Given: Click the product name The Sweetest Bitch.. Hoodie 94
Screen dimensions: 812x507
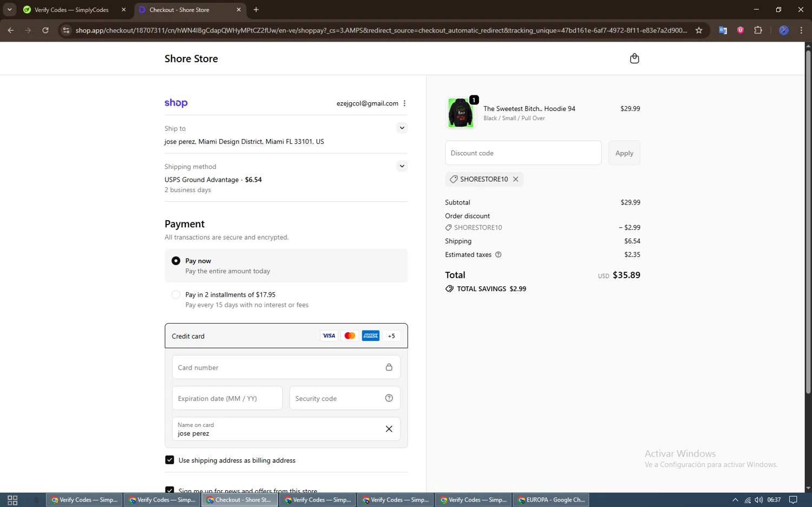Looking at the screenshot, I should click(x=529, y=109).
